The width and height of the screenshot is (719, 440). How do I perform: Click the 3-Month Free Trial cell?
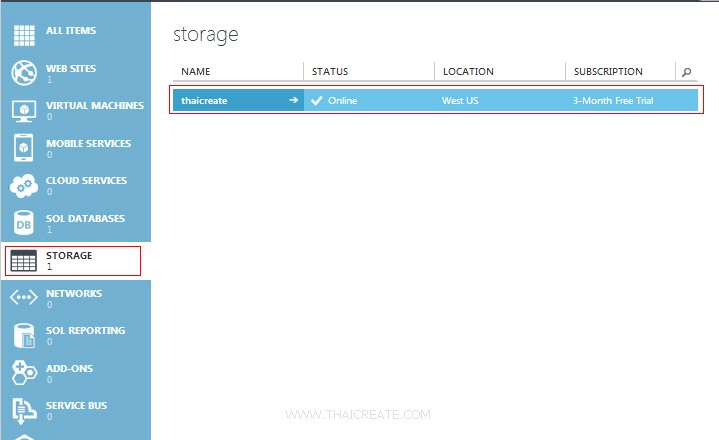click(x=613, y=101)
